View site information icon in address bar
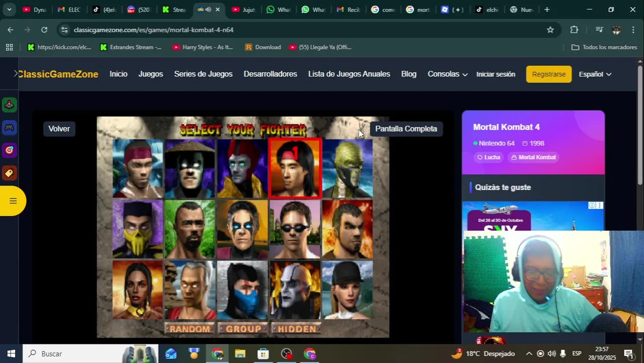This screenshot has height=363, width=644. tap(64, 30)
